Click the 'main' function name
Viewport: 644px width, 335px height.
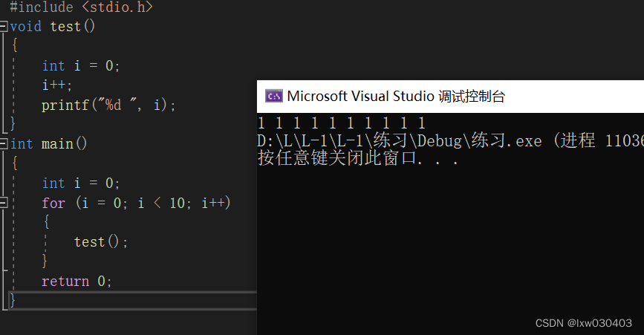[57, 144]
